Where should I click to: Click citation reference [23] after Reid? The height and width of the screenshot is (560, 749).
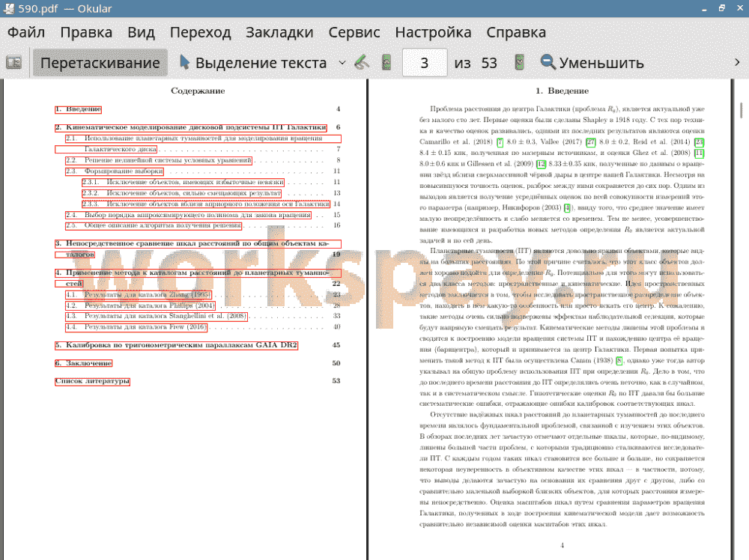point(700,142)
